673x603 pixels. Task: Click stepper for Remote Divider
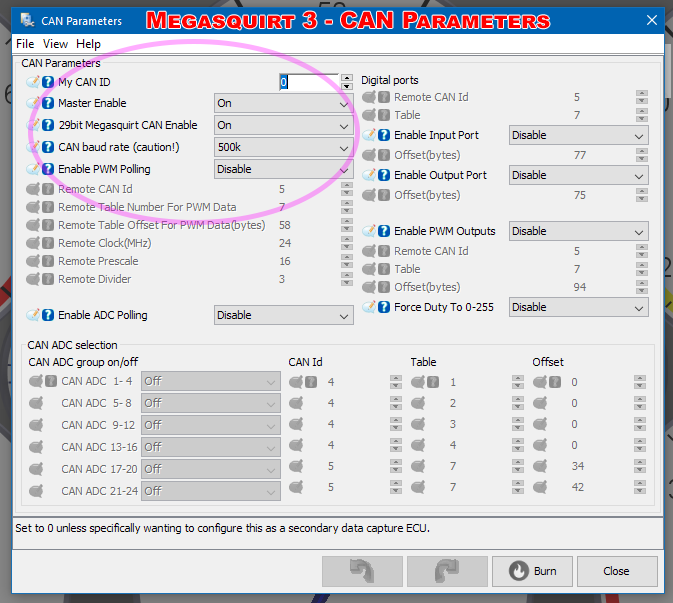(347, 279)
